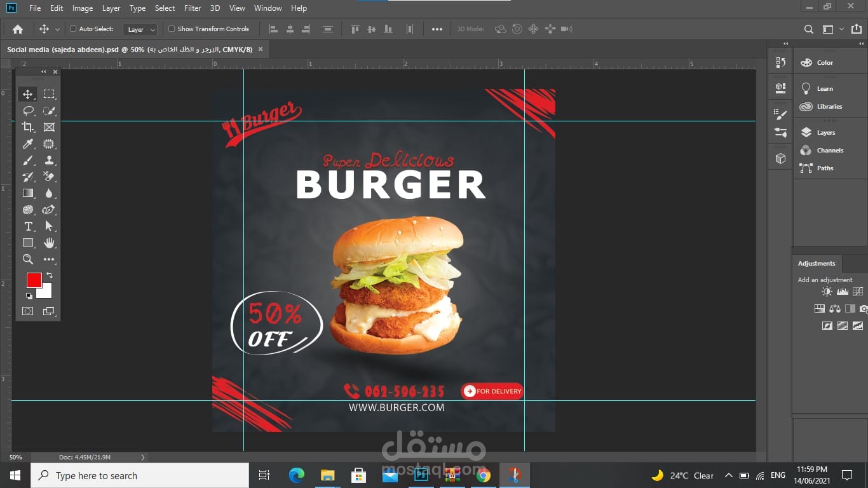The image size is (868, 488).
Task: Select the Path Selection tool
Action: click(x=49, y=226)
